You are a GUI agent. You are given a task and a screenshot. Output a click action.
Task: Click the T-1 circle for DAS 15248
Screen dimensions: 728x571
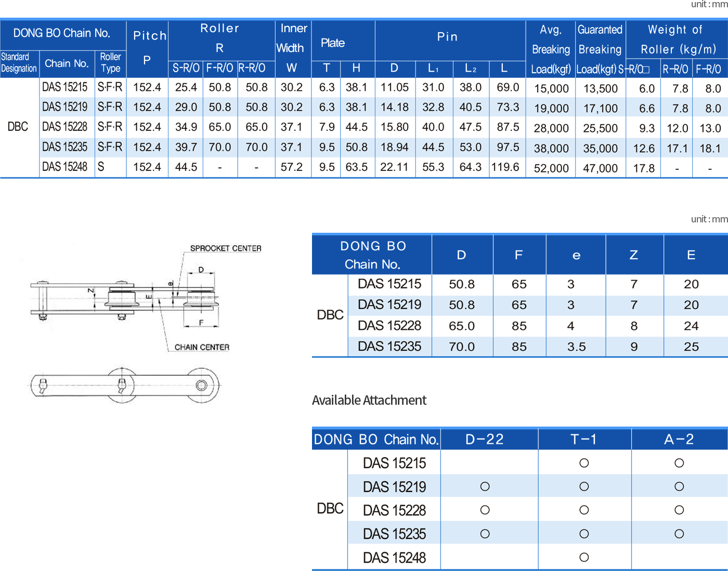coord(584,557)
